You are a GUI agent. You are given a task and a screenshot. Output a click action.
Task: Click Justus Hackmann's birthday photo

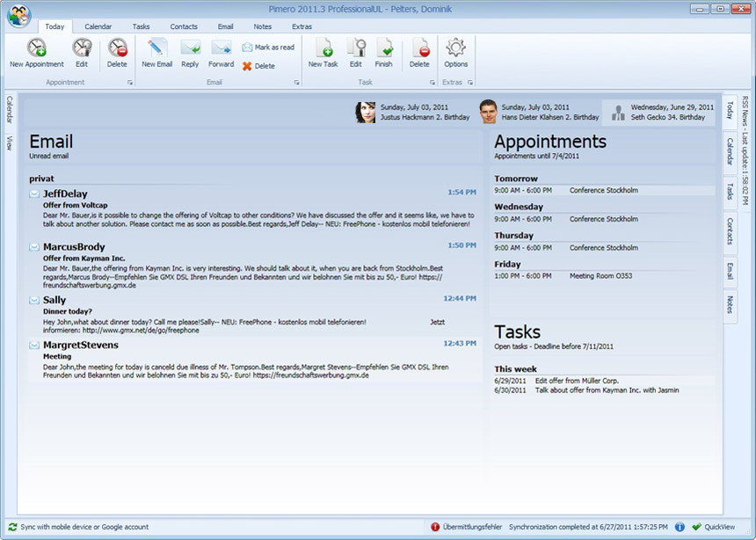(366, 112)
